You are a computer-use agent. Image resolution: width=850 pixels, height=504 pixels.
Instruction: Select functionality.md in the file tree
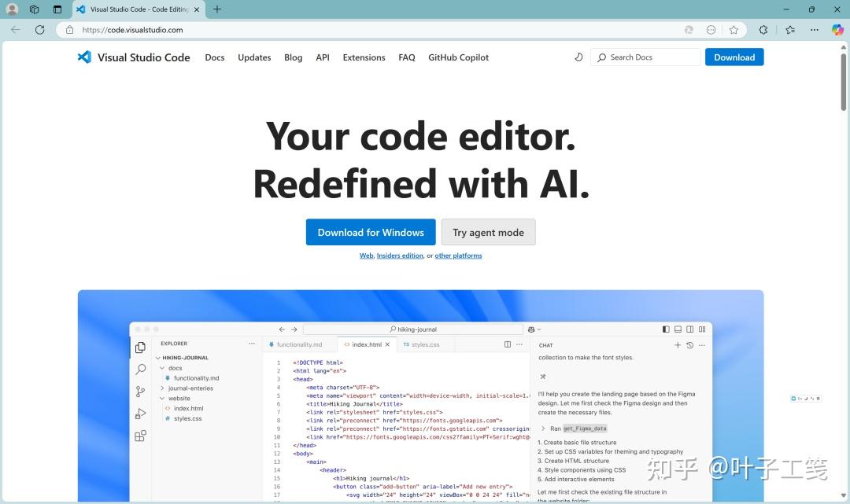[x=196, y=378]
